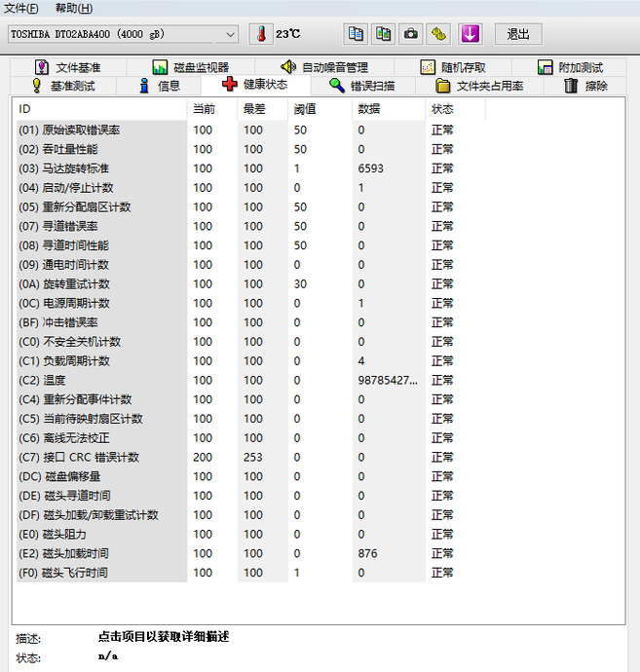The width and height of the screenshot is (640, 672).
Task: Select row (03) 马达旋转标准
Action: click(x=250, y=168)
